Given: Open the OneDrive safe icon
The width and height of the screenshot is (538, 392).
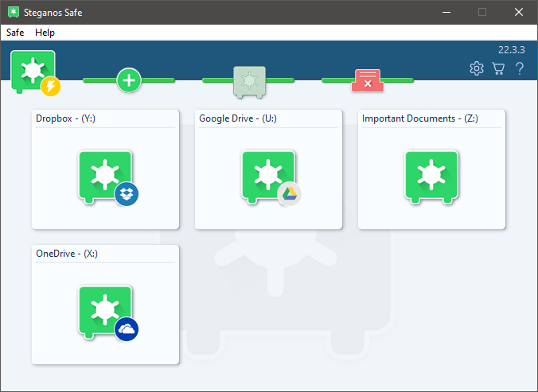Looking at the screenshot, I should coord(108,312).
